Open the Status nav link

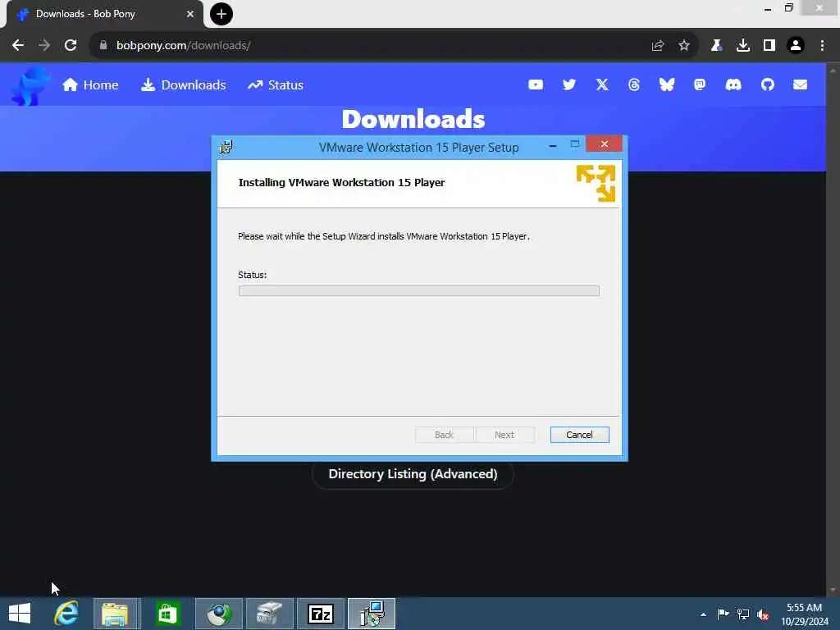[x=276, y=85]
